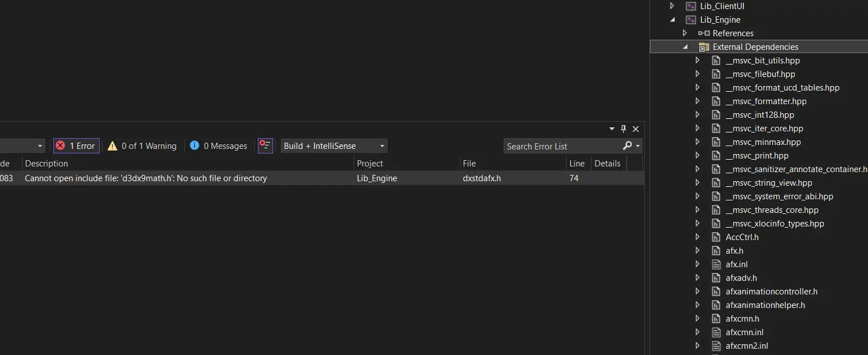Expand the __msvc_int128.hpp file node
This screenshot has height=355, width=868.
pyautogui.click(x=697, y=115)
